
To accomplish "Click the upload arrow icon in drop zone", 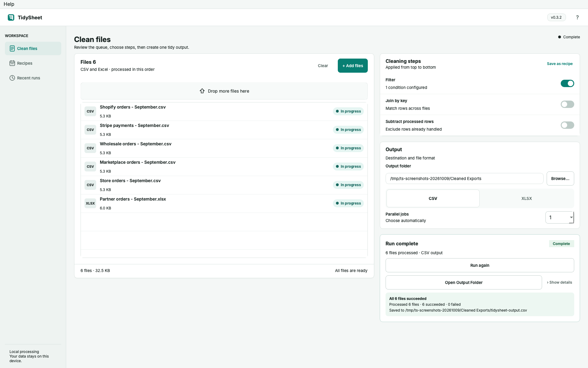I will tap(202, 91).
